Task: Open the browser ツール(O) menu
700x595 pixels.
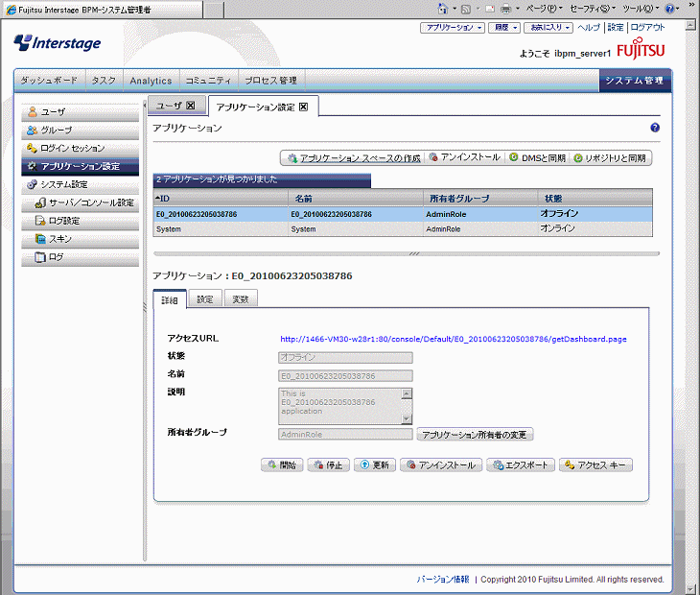Action: (641, 9)
